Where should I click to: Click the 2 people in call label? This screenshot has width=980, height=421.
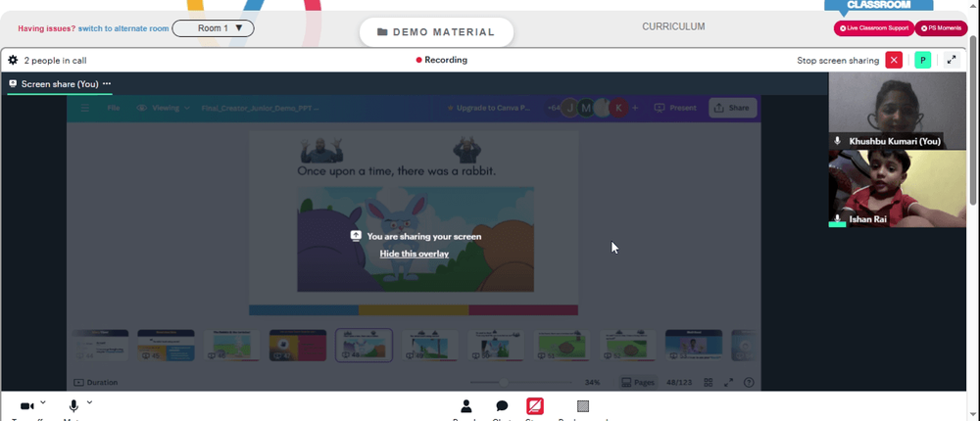point(55,61)
